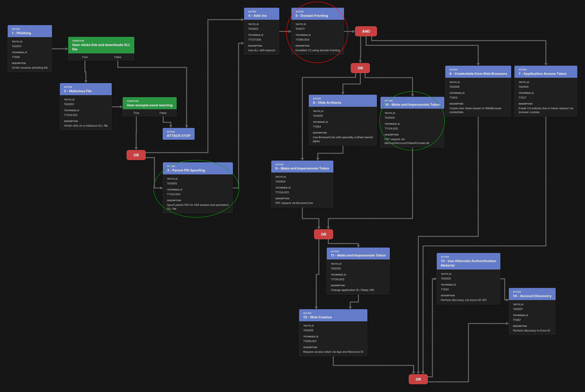Click the 2 - Malicious File node header

click(x=85, y=89)
